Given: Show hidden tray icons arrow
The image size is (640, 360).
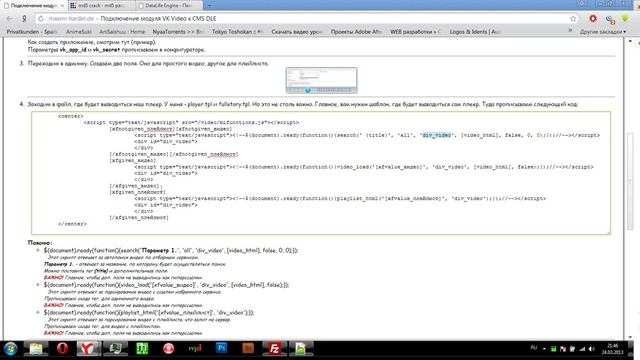Looking at the screenshot, I should pyautogui.click(x=544, y=349).
